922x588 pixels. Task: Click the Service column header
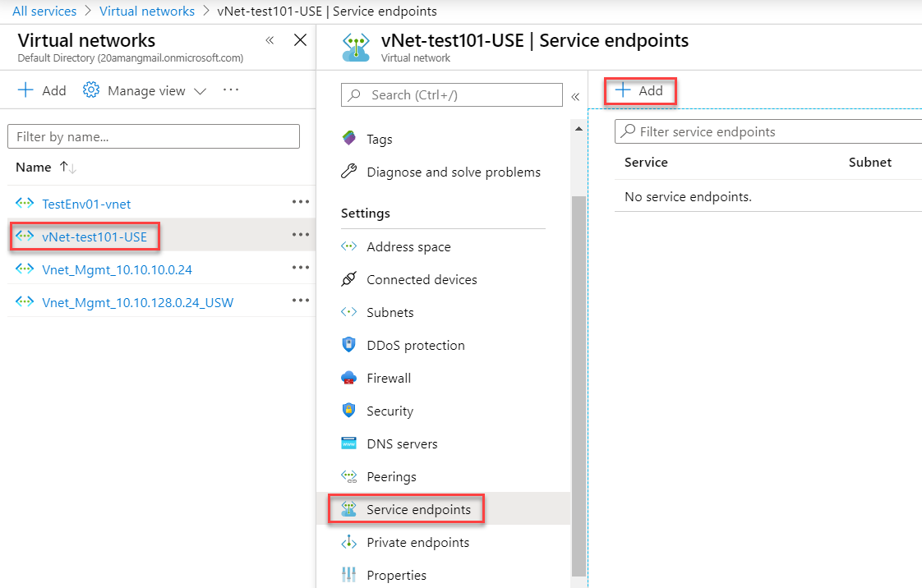point(646,162)
